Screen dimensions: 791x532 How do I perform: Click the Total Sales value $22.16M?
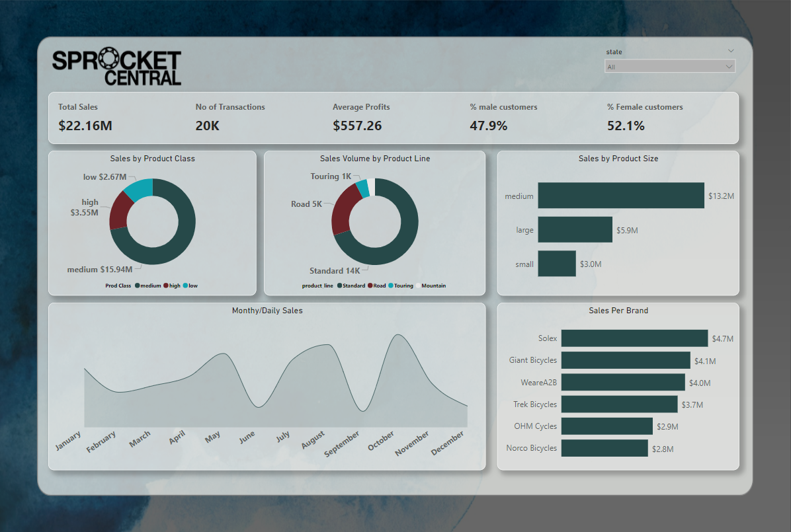[85, 126]
